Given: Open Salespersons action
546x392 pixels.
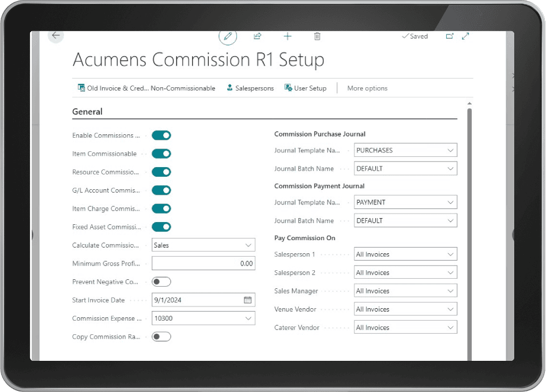Looking at the screenshot, I should [x=251, y=88].
